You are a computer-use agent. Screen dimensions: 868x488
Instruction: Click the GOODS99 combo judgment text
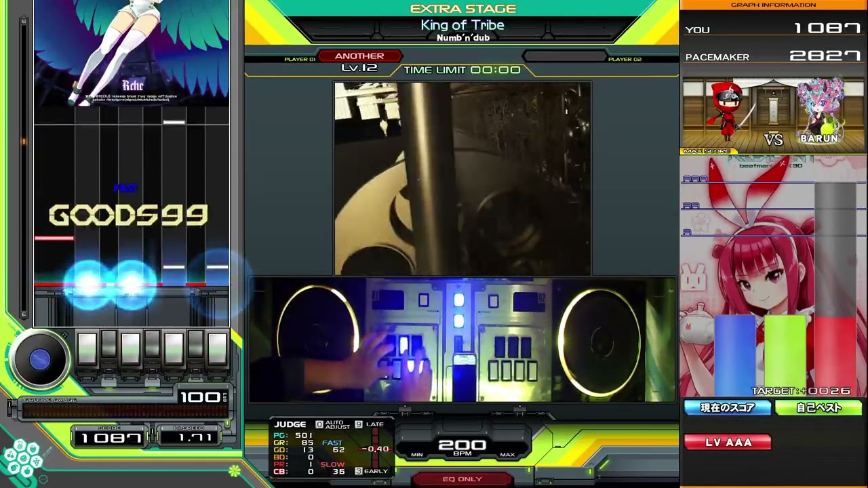tap(128, 216)
